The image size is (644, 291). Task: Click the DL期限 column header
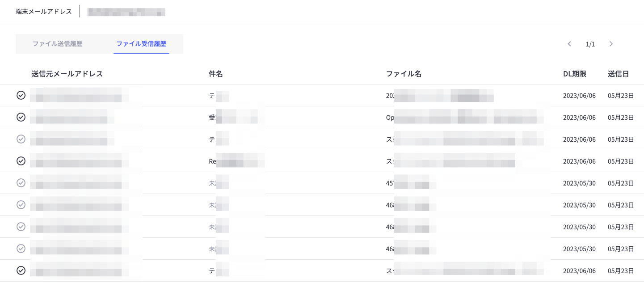[x=574, y=74]
